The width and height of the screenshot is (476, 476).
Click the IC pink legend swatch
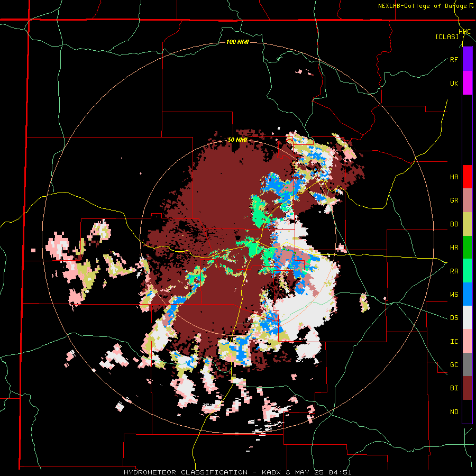pos(467,341)
